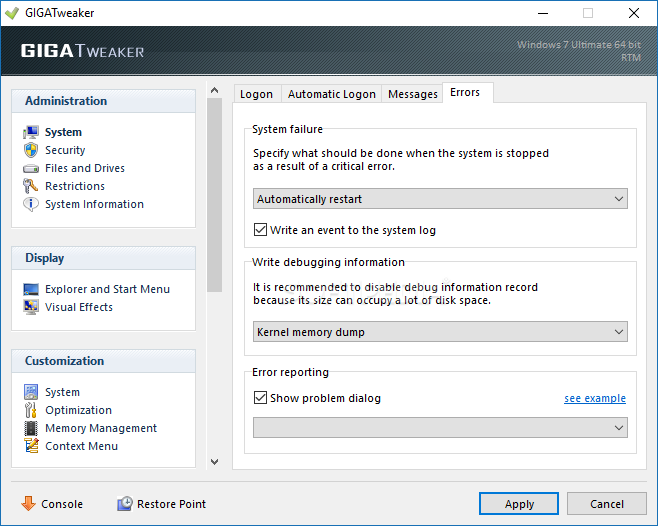Open Visual Effects settings
The width and height of the screenshot is (658, 526).
[x=79, y=307]
